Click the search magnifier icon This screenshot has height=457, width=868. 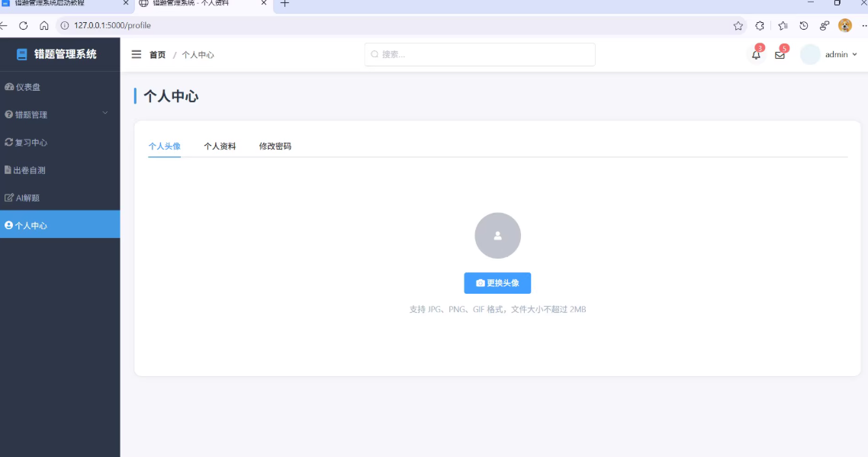(x=375, y=54)
